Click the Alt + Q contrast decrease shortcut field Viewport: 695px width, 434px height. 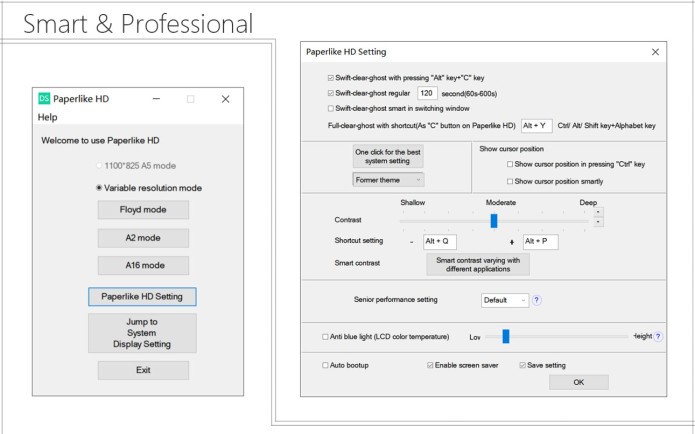click(x=440, y=242)
